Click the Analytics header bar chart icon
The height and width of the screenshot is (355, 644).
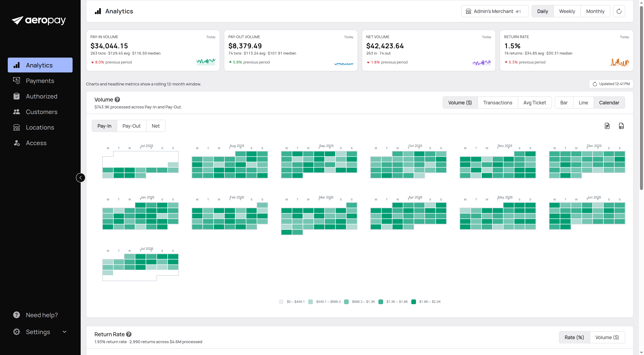(98, 11)
